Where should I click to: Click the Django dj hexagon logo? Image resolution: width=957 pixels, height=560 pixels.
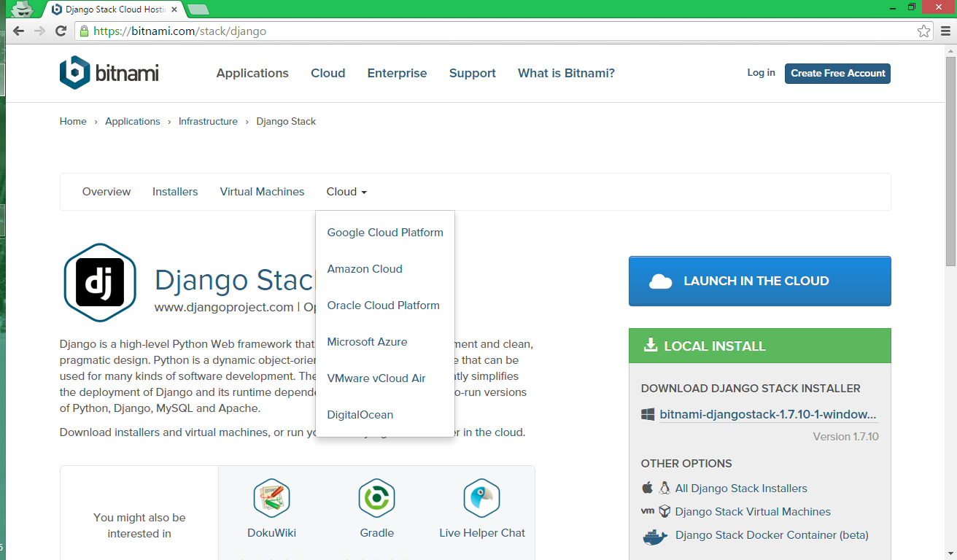coord(100,283)
